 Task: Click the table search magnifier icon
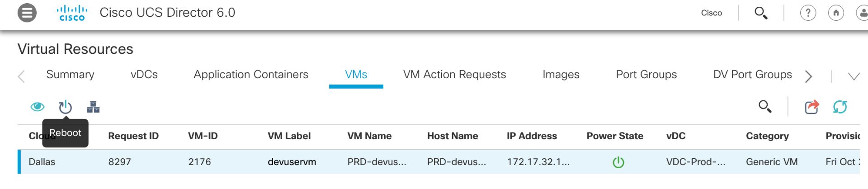pyautogui.click(x=765, y=107)
